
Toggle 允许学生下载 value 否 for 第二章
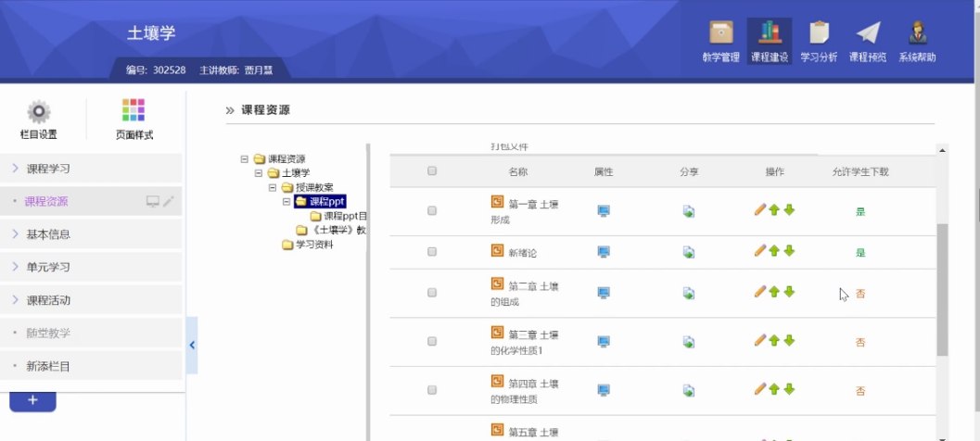[x=859, y=294]
